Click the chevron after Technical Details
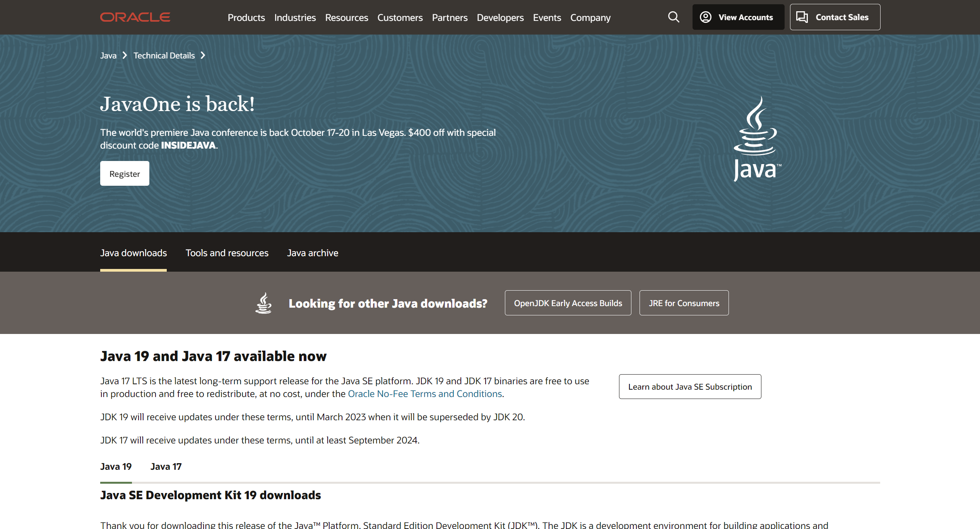This screenshot has height=529, width=980. pyautogui.click(x=203, y=55)
